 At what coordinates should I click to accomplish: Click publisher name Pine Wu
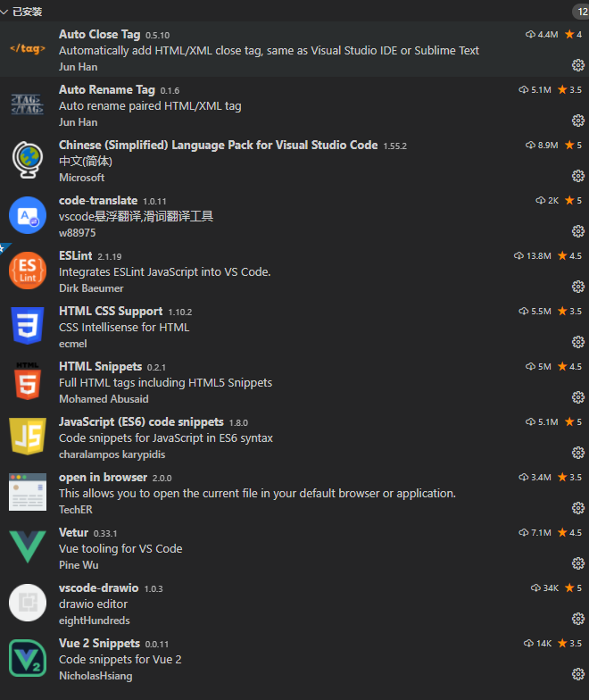point(79,565)
